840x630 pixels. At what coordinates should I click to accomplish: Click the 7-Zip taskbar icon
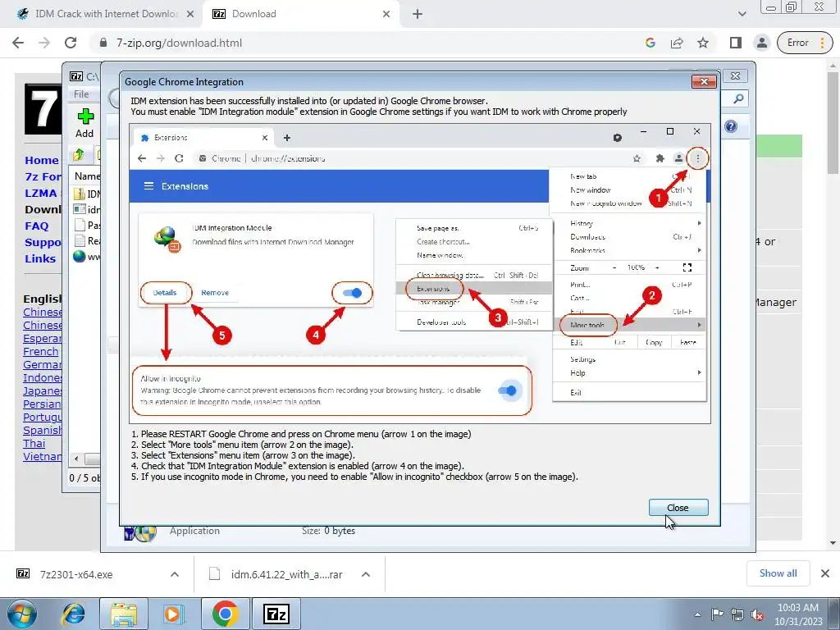pyautogui.click(x=276, y=614)
